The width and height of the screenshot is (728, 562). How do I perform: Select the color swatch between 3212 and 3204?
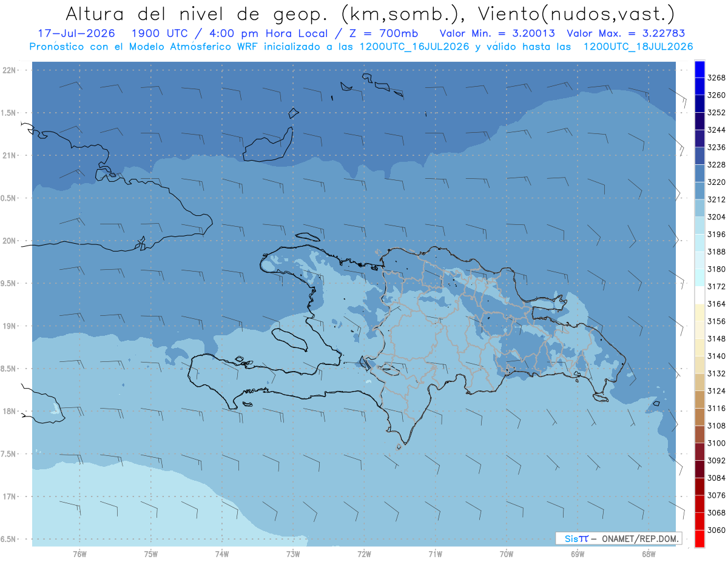[699, 208]
